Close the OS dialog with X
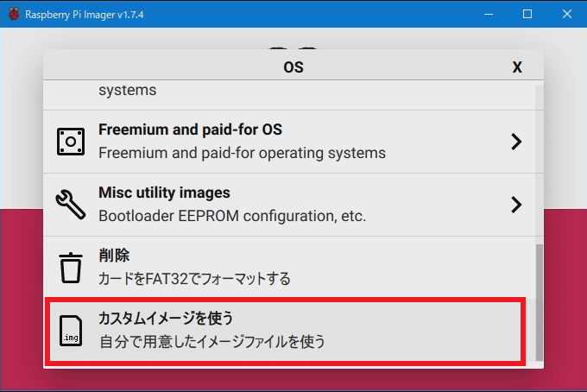Image resolution: width=587 pixels, height=392 pixels. [x=517, y=67]
